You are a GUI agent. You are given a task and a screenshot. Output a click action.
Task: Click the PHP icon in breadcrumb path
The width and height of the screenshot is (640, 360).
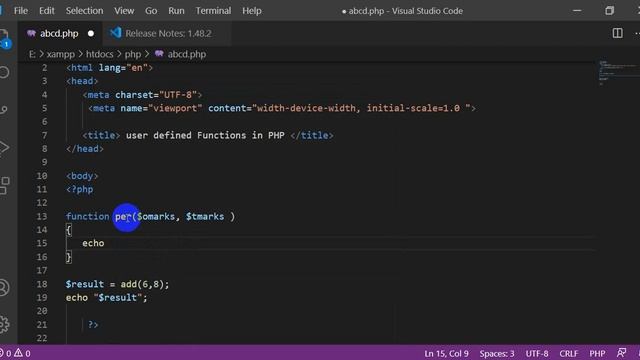159,54
